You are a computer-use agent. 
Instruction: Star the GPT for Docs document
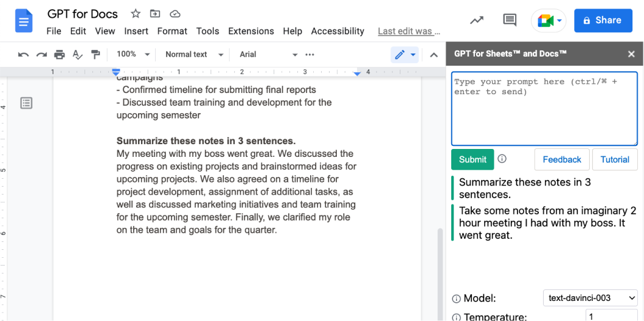136,14
